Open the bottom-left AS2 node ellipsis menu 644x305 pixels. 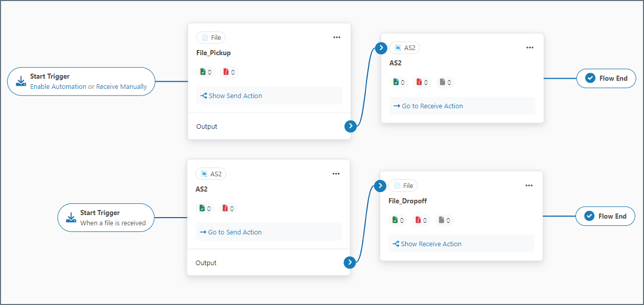pos(336,174)
